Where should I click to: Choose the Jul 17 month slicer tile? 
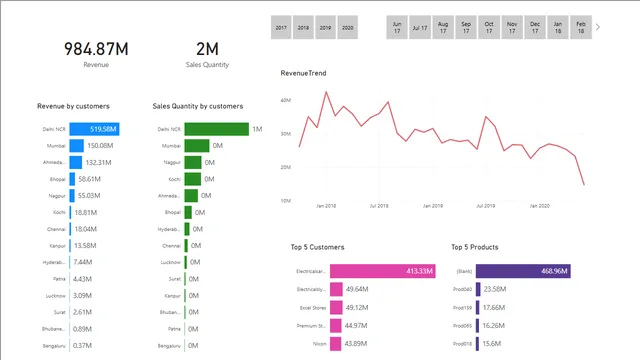420,27
